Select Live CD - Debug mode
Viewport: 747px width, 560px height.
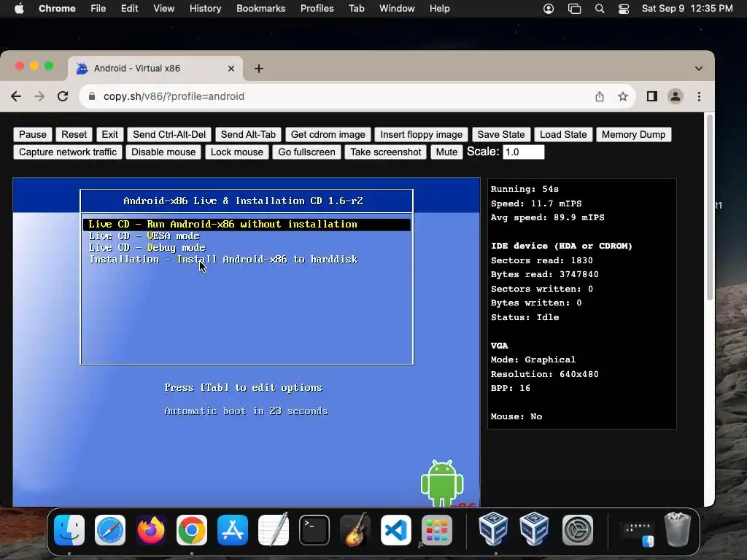[147, 248]
